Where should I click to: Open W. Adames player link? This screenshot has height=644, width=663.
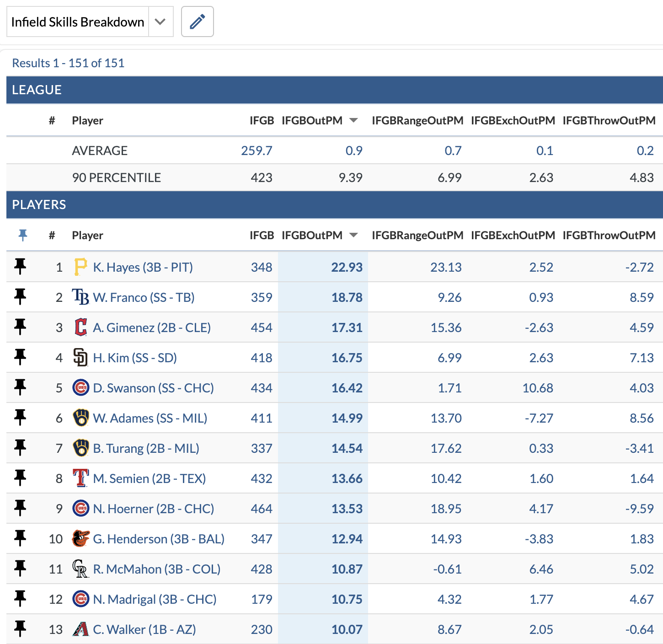coord(150,418)
